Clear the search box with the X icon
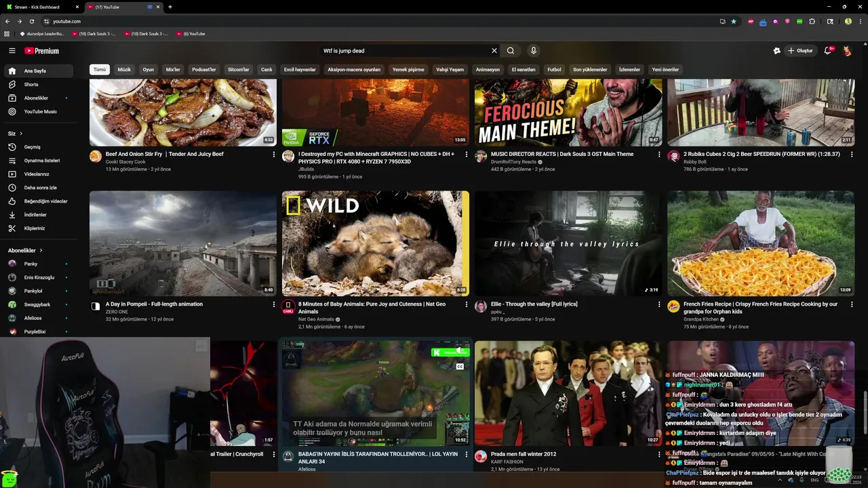Screen dimensions: 868x488 [x=494, y=51]
